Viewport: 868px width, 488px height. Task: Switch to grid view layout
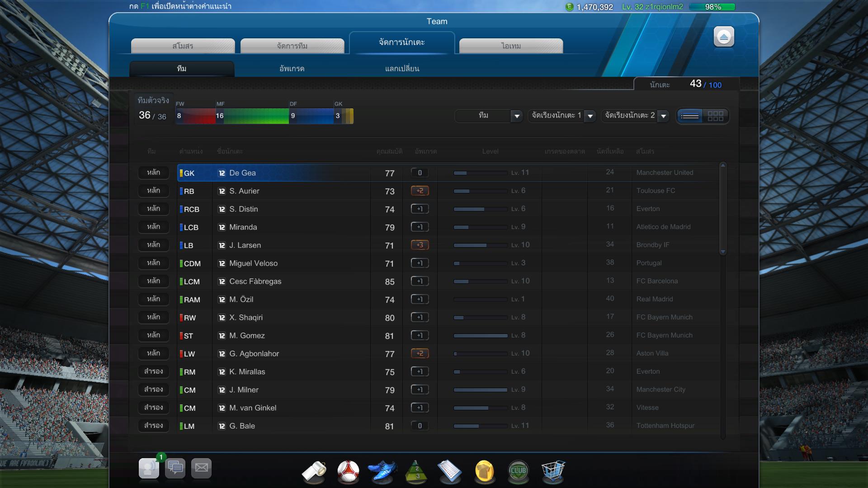pos(715,116)
